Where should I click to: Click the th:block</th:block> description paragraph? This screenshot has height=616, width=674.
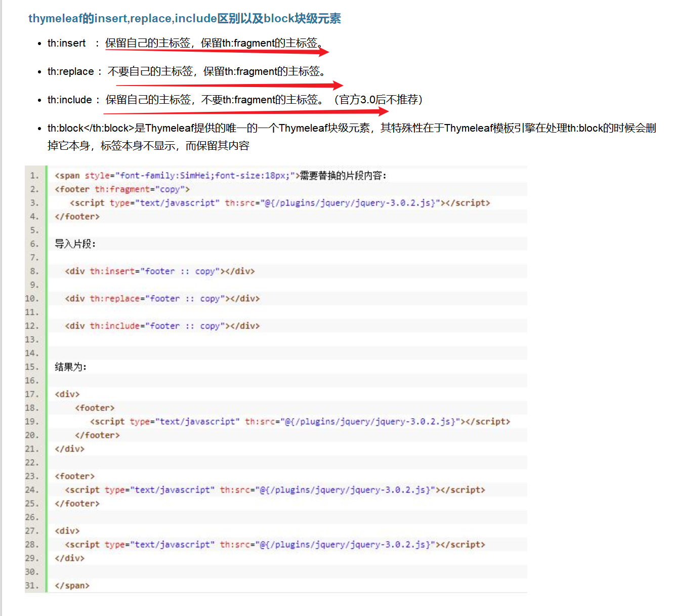pos(352,137)
